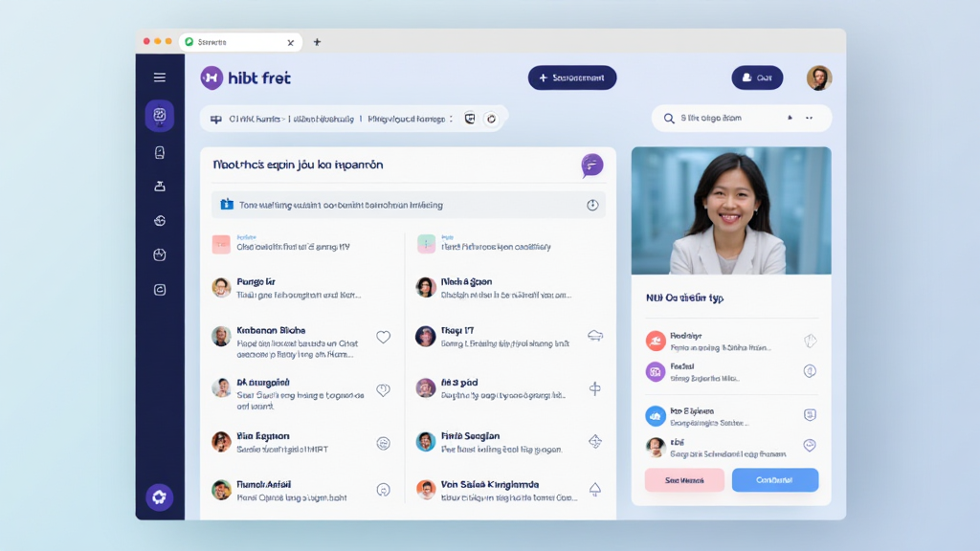Screen dimensions: 980x551
Task: Click the woman's profile photo in right panel
Action: pos(731,210)
